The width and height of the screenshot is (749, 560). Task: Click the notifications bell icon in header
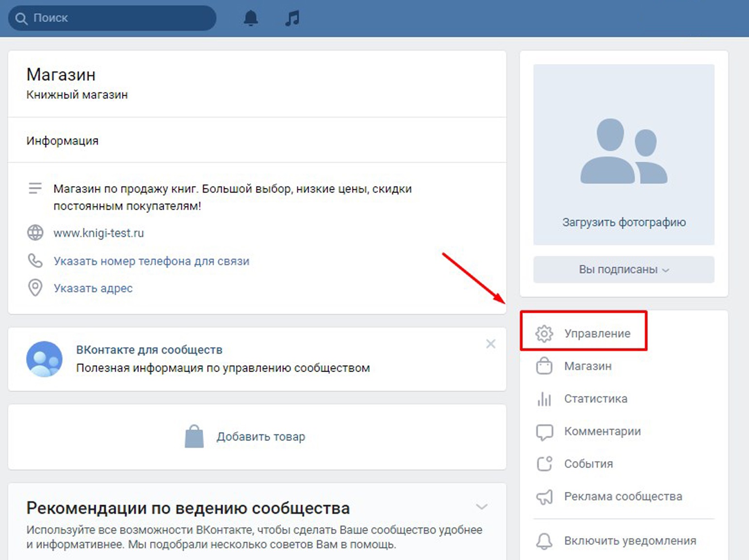(251, 18)
